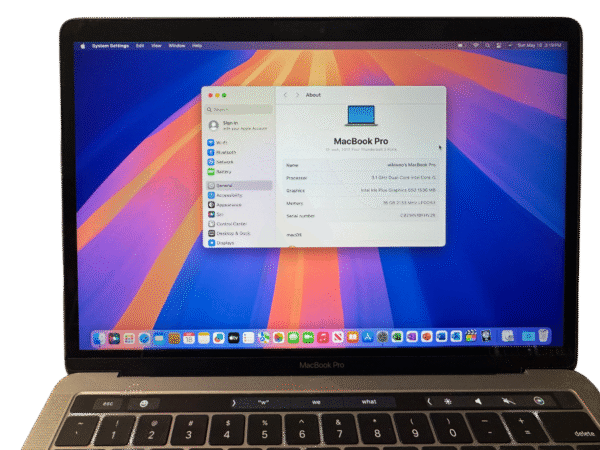Open Notes from the Dock
The width and height of the screenshot is (600, 450).
click(204, 338)
